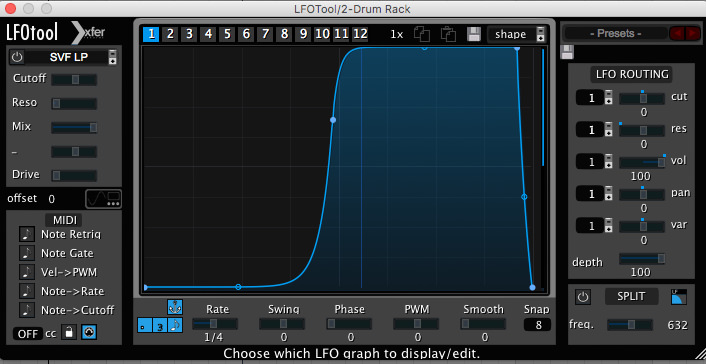Click the vol routing amount slider
Image resolution: width=706 pixels, height=364 pixels.
coord(642,162)
